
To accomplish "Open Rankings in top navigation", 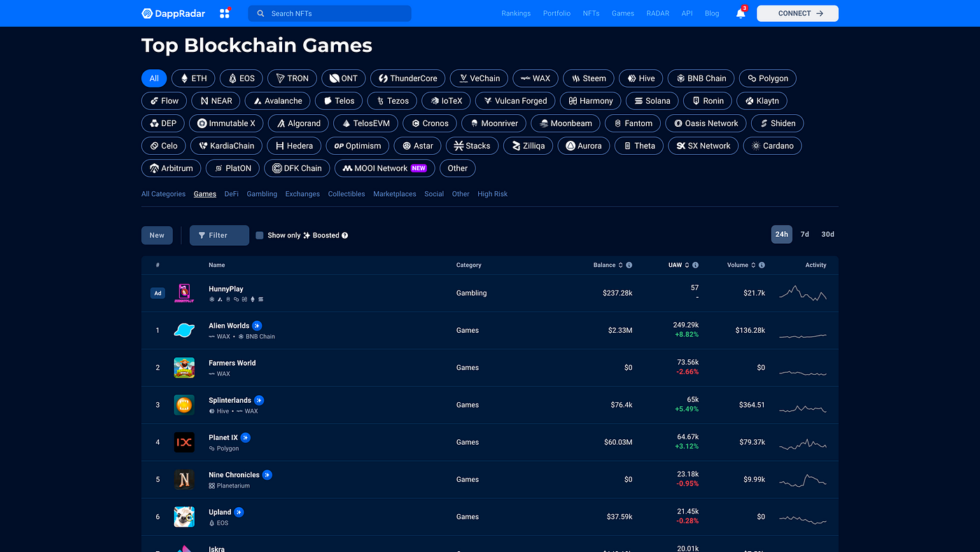I will (x=516, y=13).
